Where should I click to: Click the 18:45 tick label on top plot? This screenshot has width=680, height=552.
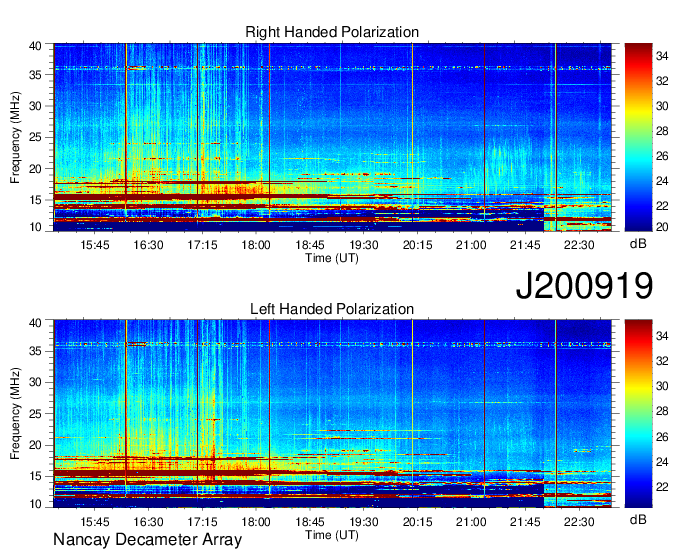(x=310, y=245)
